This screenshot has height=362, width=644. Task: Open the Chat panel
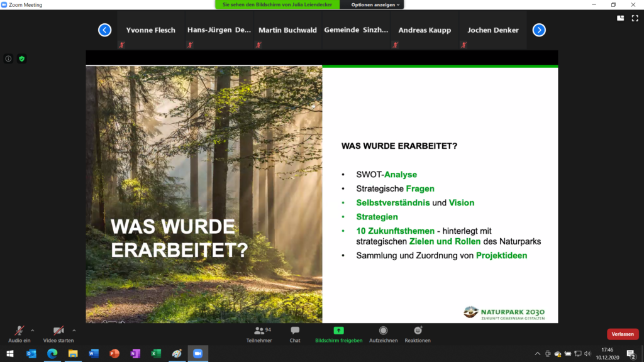294,334
